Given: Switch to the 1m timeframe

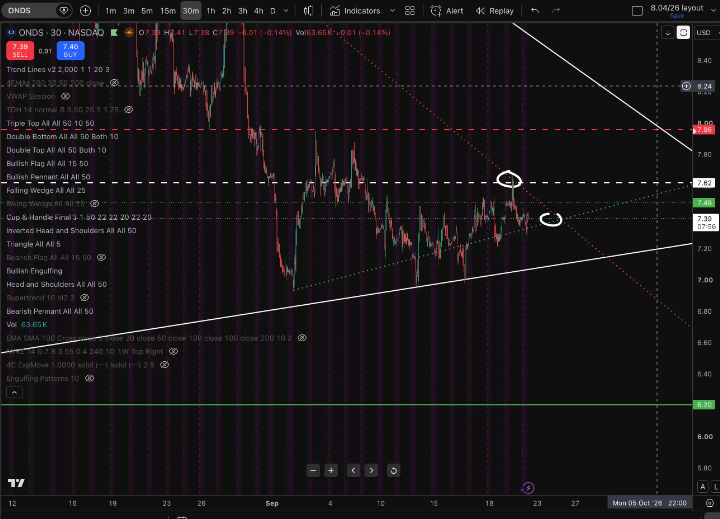Looking at the screenshot, I should pyautogui.click(x=111, y=11).
